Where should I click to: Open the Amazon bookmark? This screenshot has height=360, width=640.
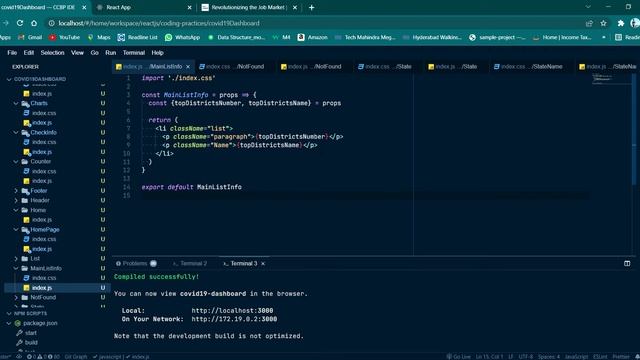pos(313,37)
